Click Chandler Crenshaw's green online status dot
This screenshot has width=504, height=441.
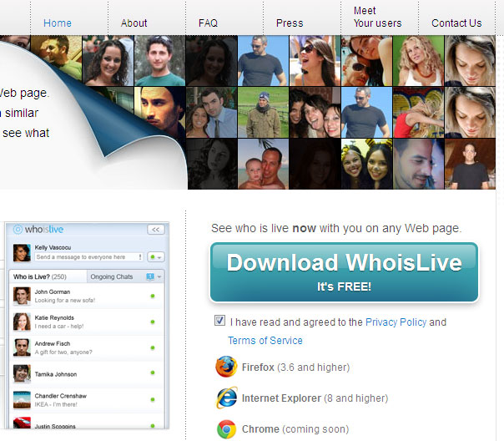click(x=153, y=399)
